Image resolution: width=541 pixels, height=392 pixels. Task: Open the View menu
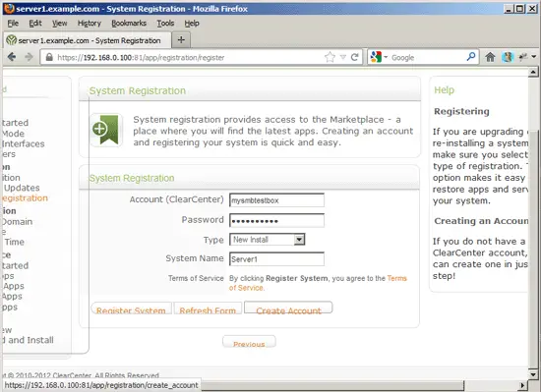point(60,23)
